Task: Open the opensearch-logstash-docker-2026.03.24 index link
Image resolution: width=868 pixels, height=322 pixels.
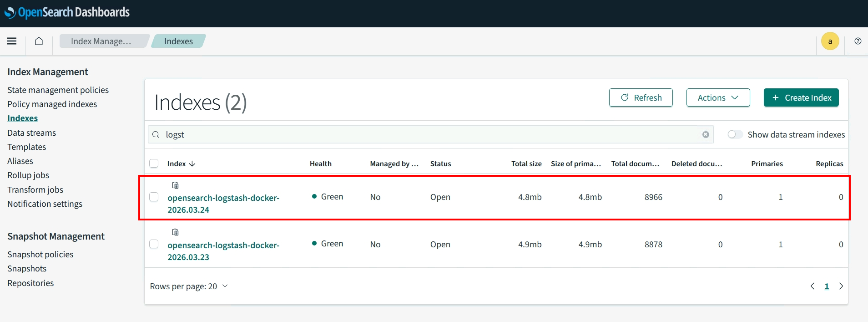Action: [223, 204]
